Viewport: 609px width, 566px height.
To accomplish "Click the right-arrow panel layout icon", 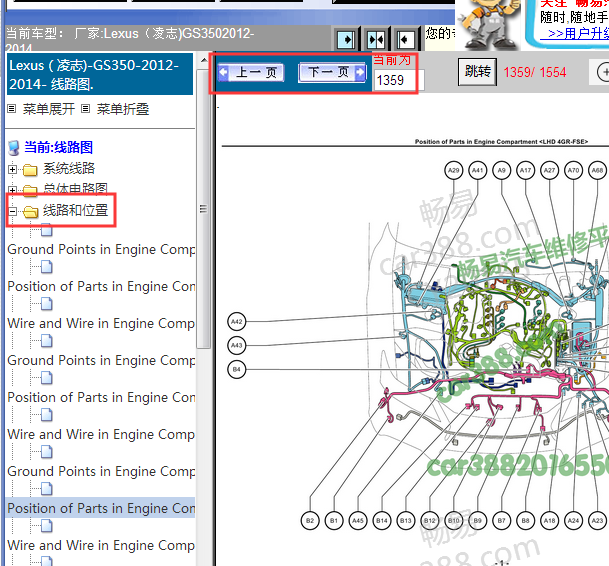I will click(346, 39).
